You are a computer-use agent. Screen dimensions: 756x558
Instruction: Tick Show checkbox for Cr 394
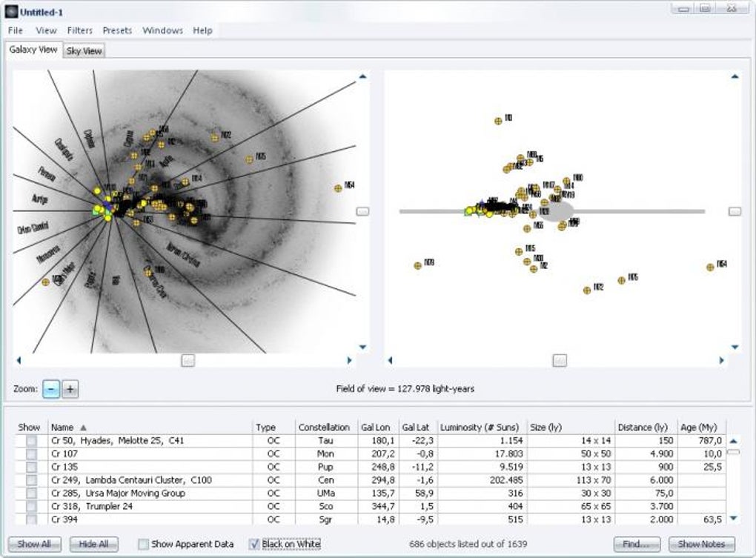pyautogui.click(x=31, y=519)
